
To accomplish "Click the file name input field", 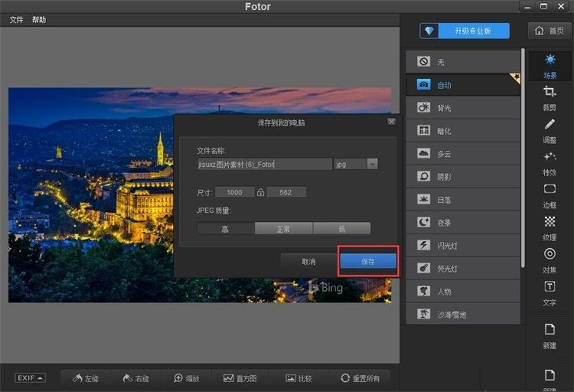I will 264,164.
